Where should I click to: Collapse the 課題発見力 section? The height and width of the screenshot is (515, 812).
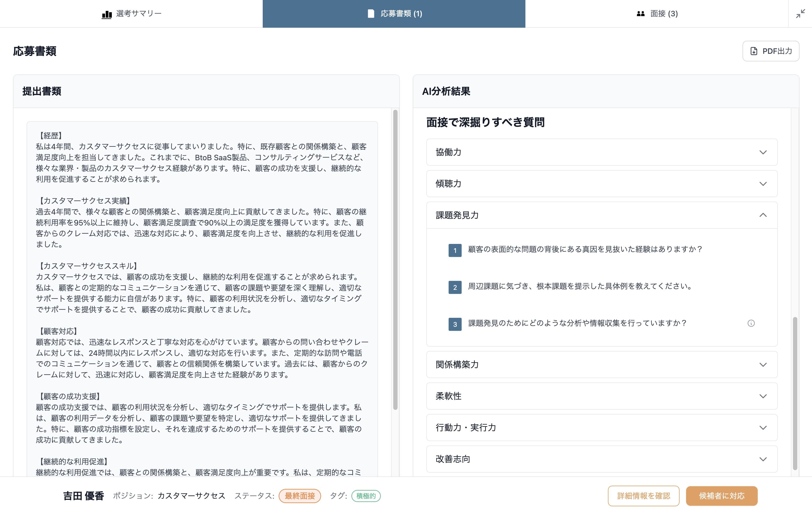point(602,215)
